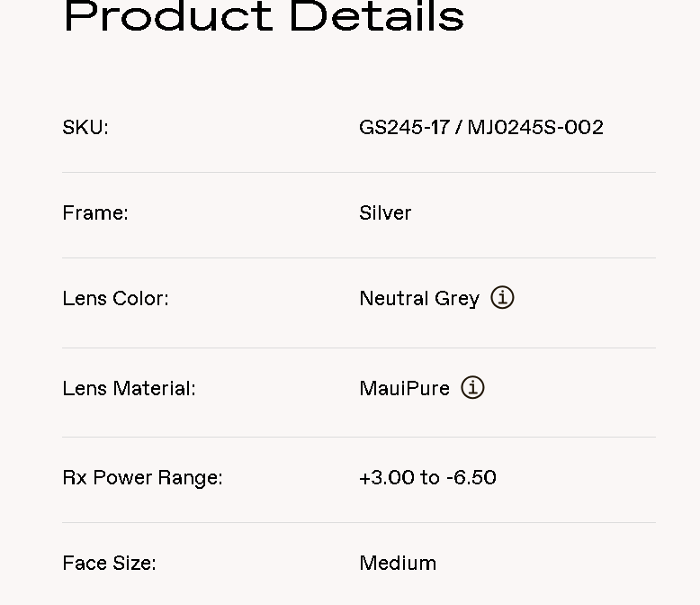Click the +3.00 power value

pos(386,478)
